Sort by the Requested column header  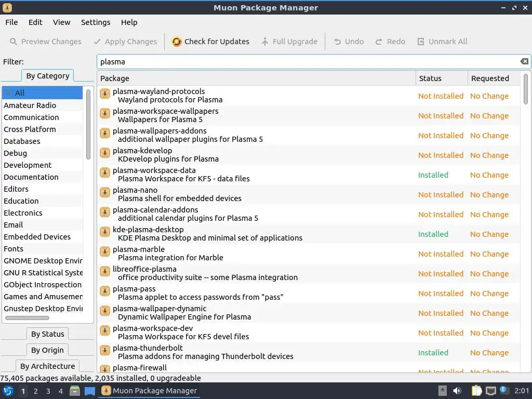(494, 78)
